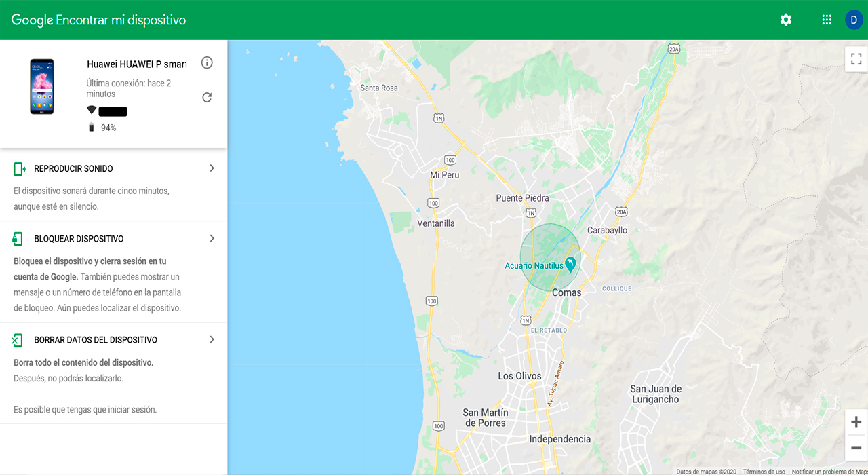Click the Los Olivos map label
Image resolution: width=868 pixels, height=475 pixels.
click(x=520, y=376)
